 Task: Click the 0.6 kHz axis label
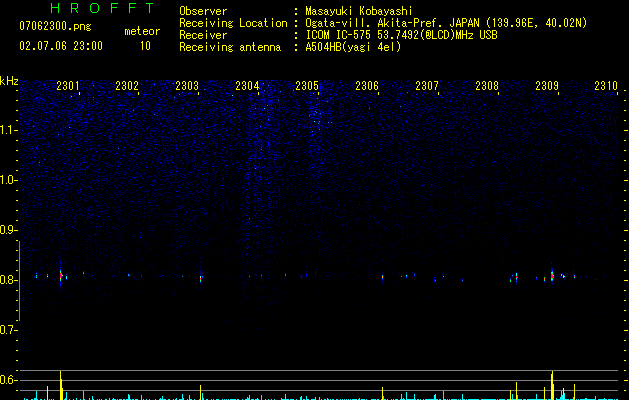click(9, 380)
